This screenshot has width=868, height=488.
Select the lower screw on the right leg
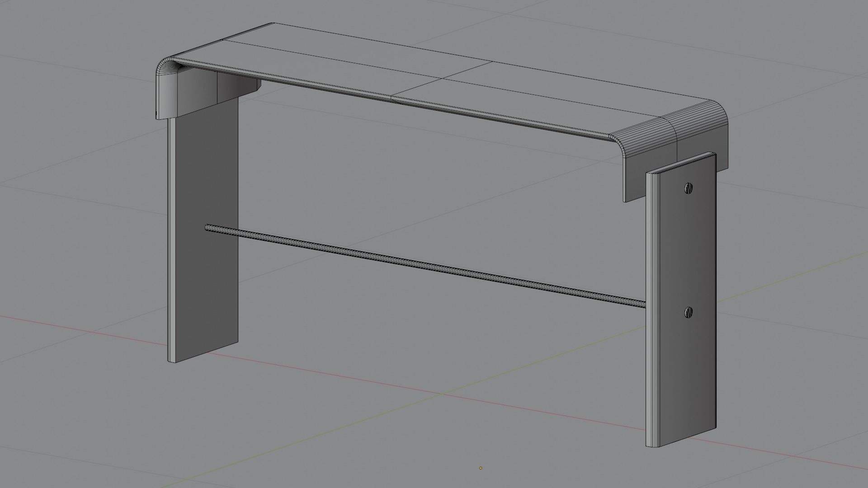(x=689, y=312)
